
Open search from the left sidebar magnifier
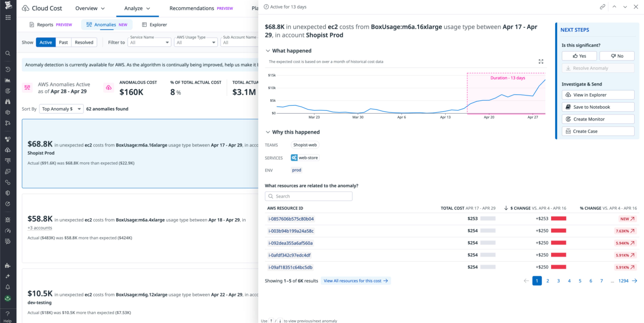pos(8,53)
